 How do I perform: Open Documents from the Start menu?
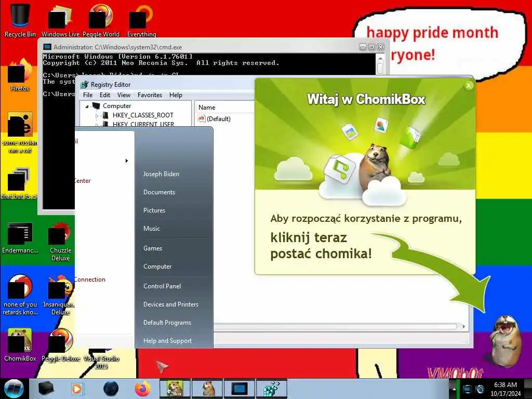(159, 192)
